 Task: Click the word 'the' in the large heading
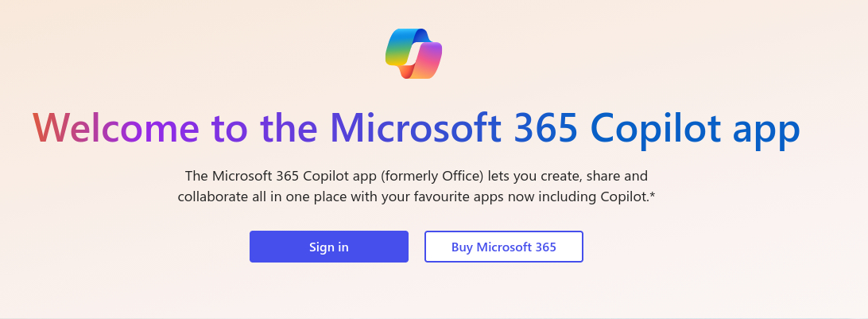289,129
